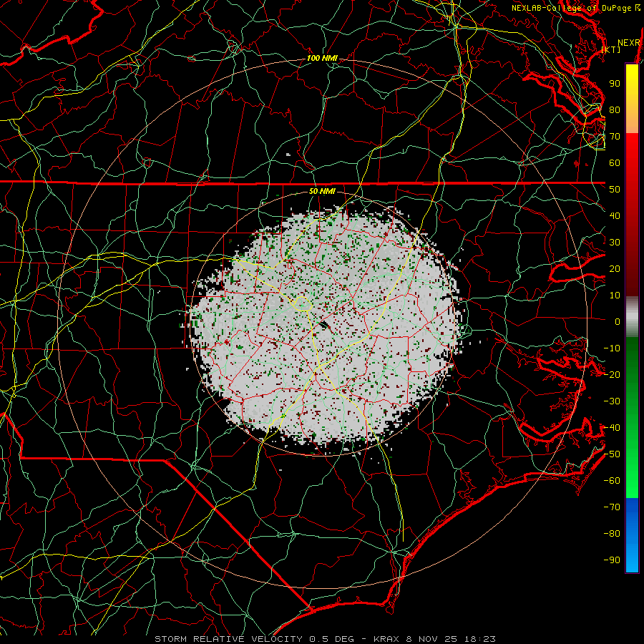Click the positive 70 value on velocity scale

click(x=615, y=137)
